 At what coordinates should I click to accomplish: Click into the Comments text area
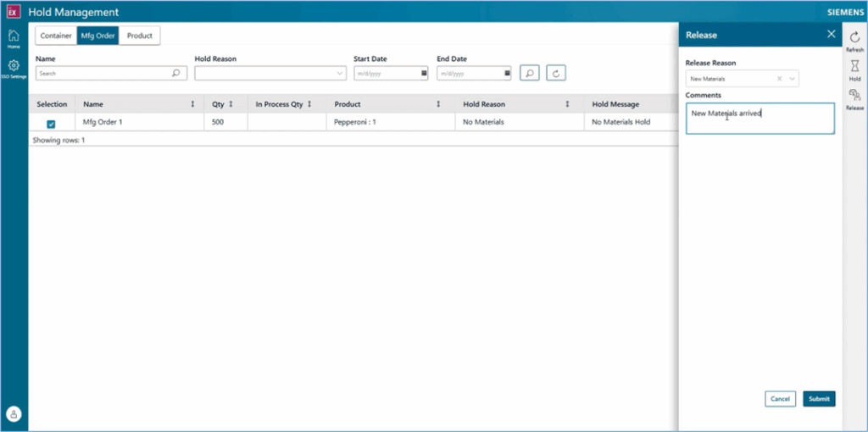coord(759,119)
